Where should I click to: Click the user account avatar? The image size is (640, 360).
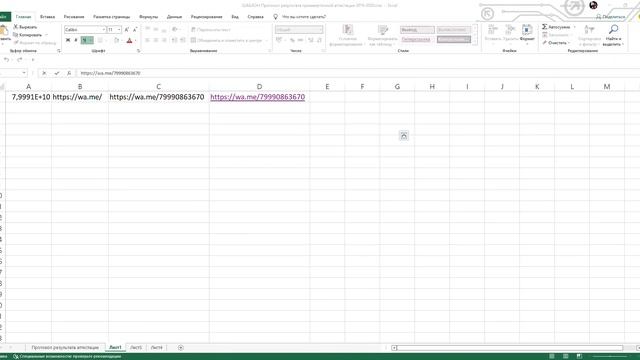tap(593, 5)
